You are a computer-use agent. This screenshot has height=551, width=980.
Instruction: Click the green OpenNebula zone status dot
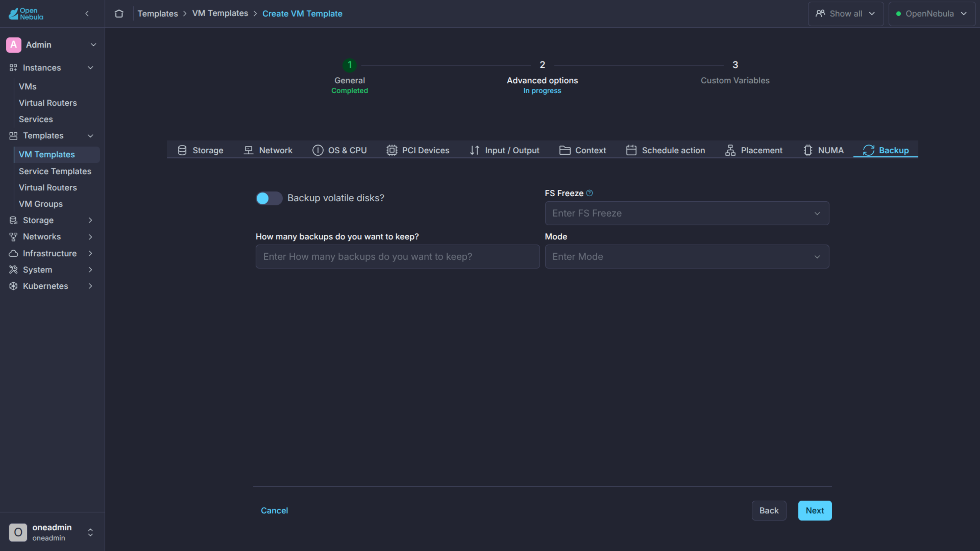(x=898, y=14)
